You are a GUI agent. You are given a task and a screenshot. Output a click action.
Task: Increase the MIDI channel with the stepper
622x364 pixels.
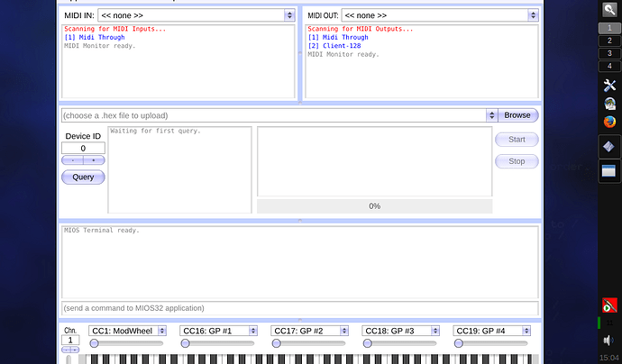coord(75,350)
